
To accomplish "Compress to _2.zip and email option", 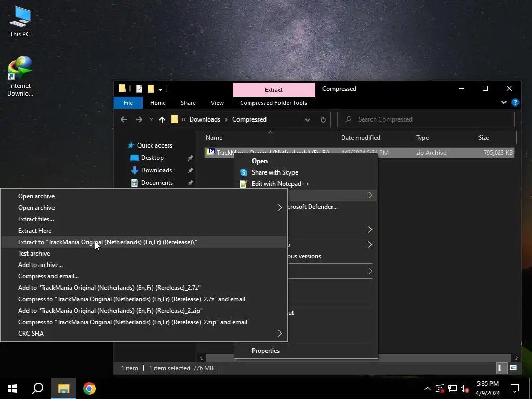I will pos(144,322).
